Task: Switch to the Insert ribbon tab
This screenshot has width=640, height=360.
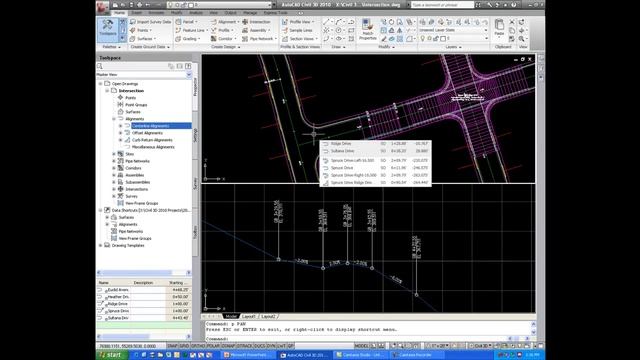Action: pyautogui.click(x=136, y=13)
